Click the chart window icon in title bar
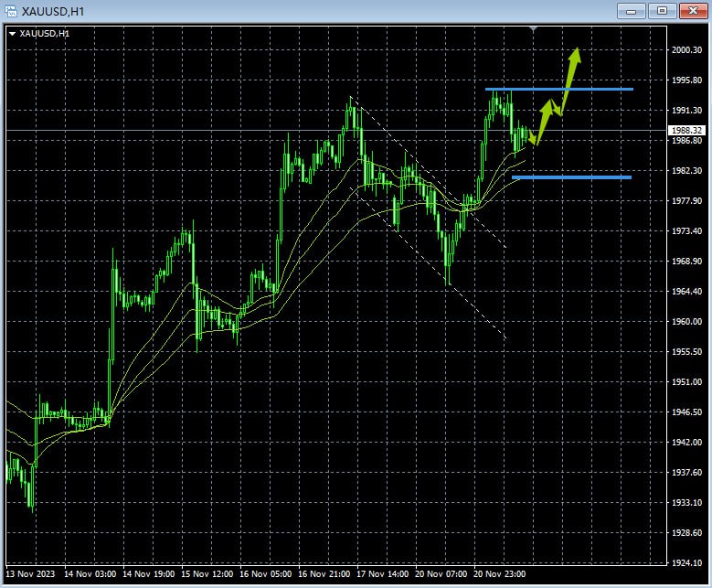The width and height of the screenshot is (712, 588). pyautogui.click(x=10, y=10)
